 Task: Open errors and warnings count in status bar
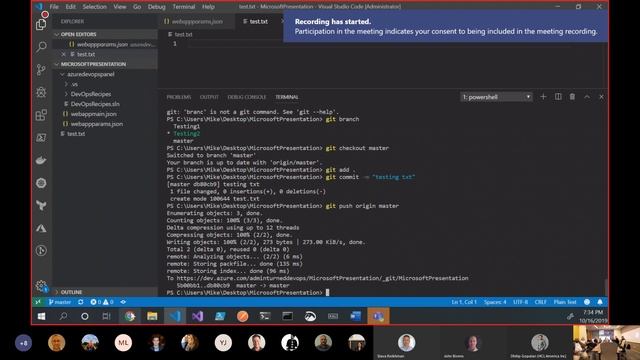[x=102, y=302]
